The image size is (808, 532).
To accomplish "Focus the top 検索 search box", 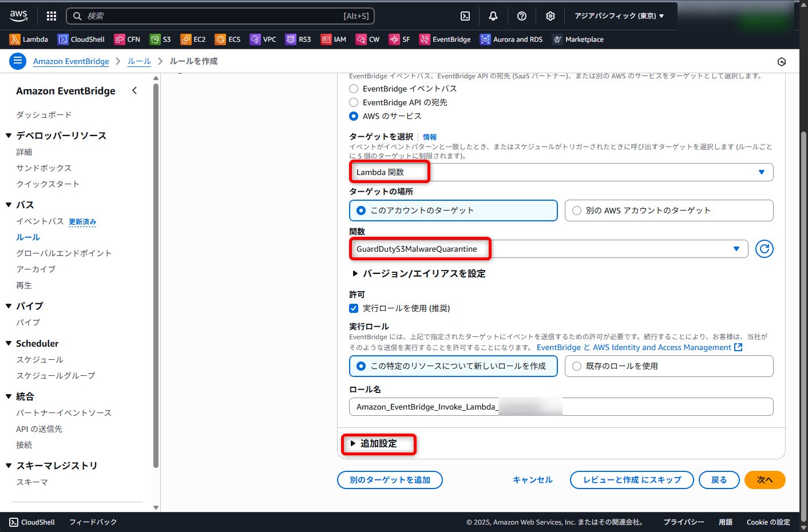I will point(220,16).
